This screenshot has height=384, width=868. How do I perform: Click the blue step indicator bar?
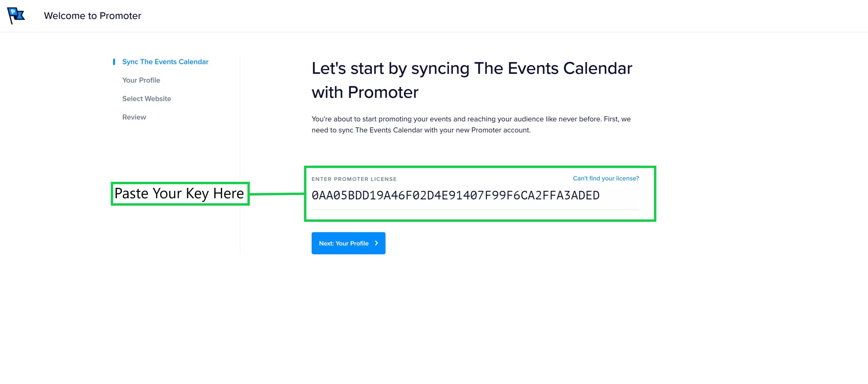(114, 62)
